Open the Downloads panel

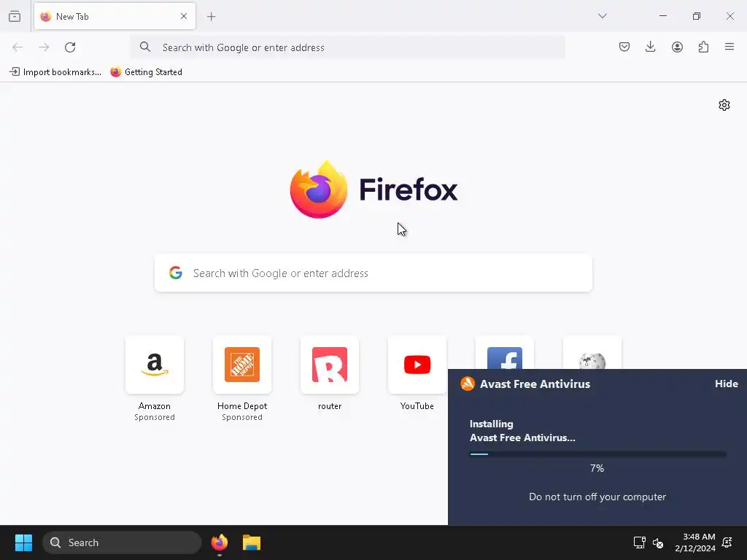click(650, 47)
